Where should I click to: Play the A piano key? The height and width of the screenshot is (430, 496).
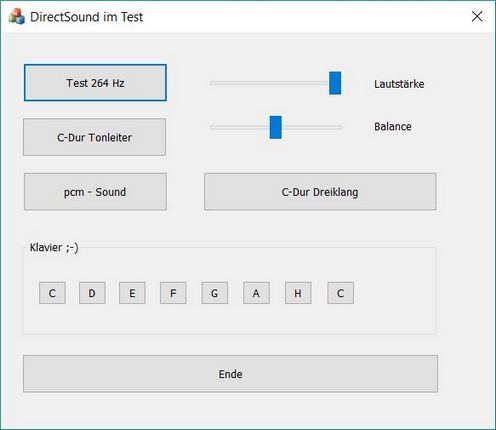tap(256, 293)
